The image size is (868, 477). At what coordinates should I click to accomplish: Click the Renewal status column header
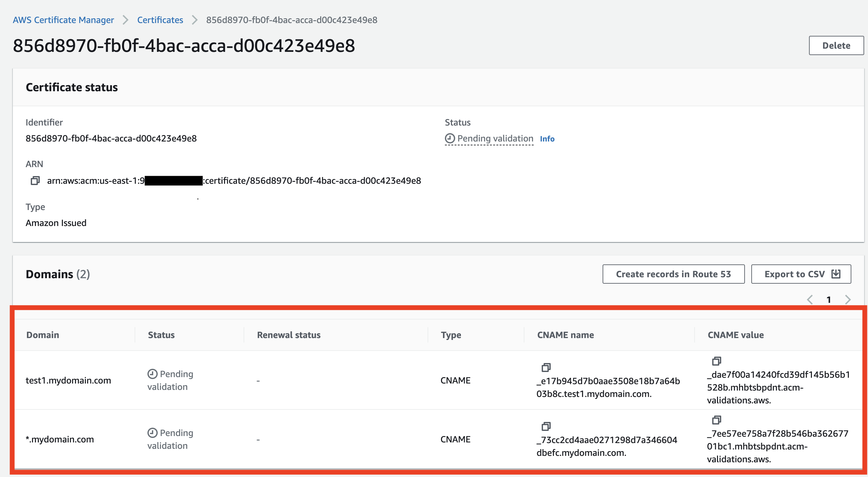click(x=288, y=335)
